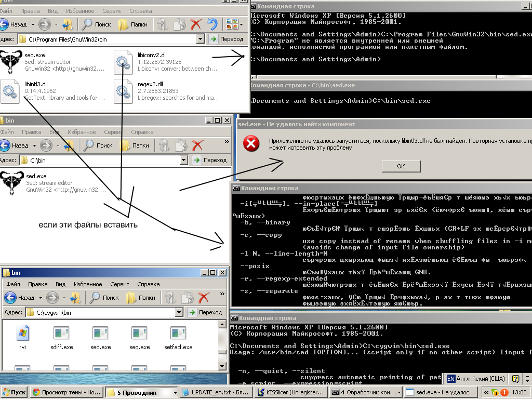Select the sdiff.exe file
The height and width of the screenshot is (399, 532).
[x=61, y=337]
